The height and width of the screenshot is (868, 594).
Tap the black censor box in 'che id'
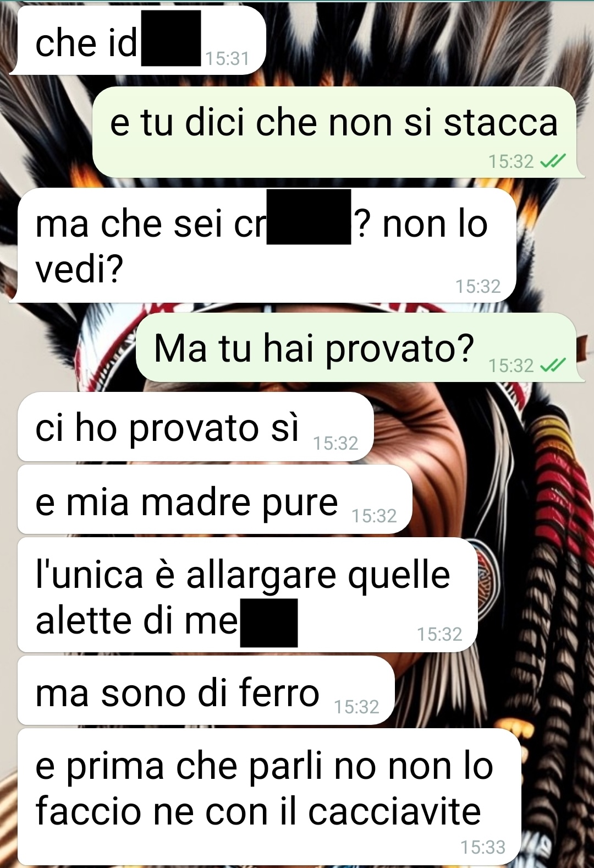coord(171,38)
